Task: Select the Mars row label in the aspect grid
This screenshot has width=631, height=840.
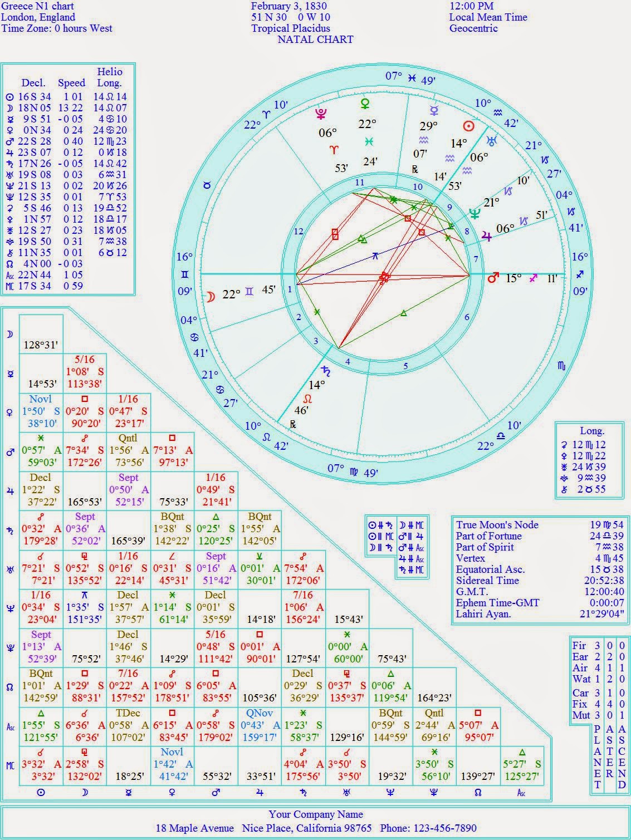Action: (x=9, y=453)
